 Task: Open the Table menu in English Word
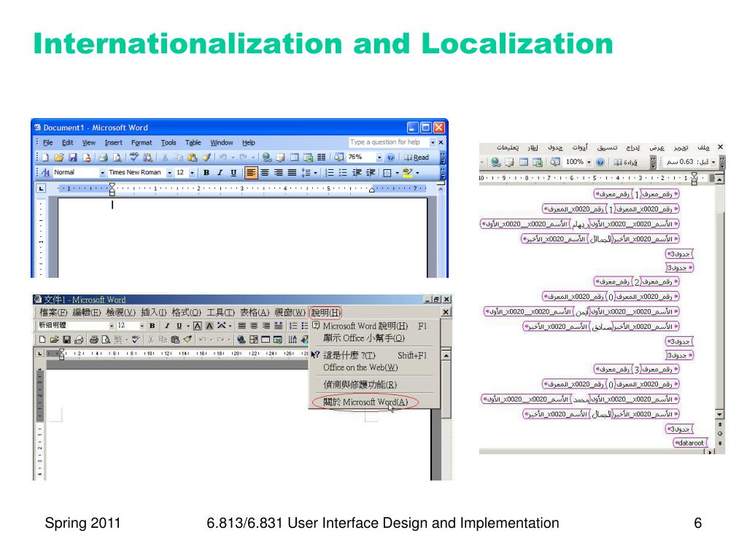click(x=193, y=142)
